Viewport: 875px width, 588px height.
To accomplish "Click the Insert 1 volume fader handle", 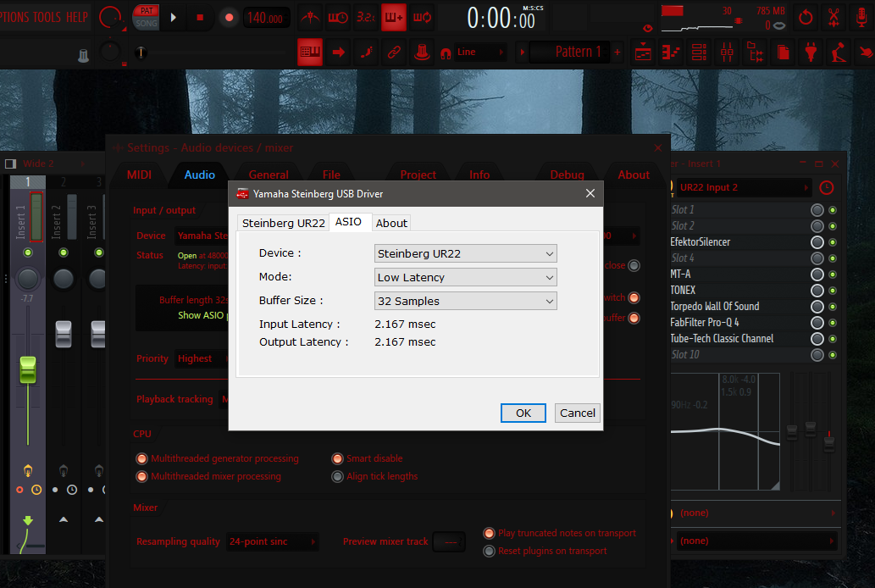I will 28,370.
